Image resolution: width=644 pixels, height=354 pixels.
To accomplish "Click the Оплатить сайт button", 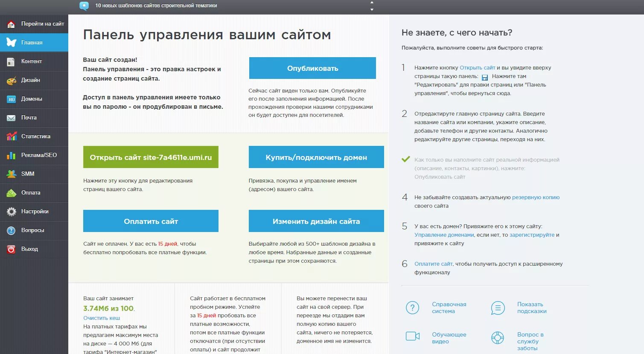I will [x=151, y=221].
